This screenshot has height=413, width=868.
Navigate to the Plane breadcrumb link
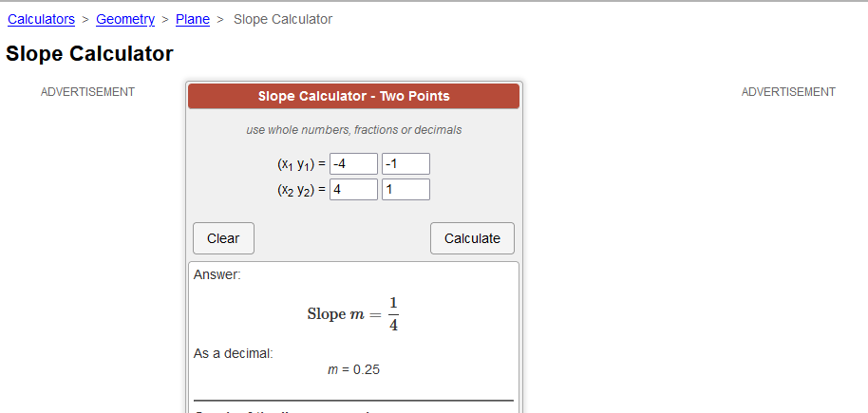point(193,19)
